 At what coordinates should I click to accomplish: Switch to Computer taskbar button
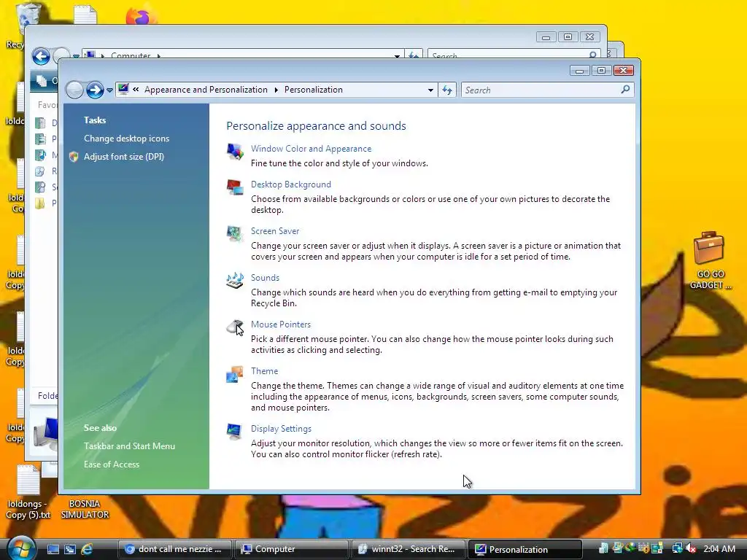coord(292,549)
